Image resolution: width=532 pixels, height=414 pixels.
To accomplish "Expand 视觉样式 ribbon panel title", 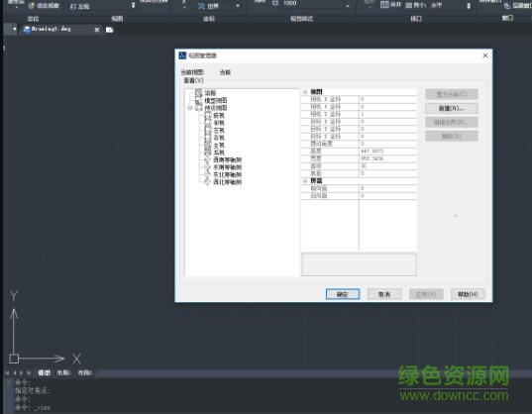I will click(301, 19).
